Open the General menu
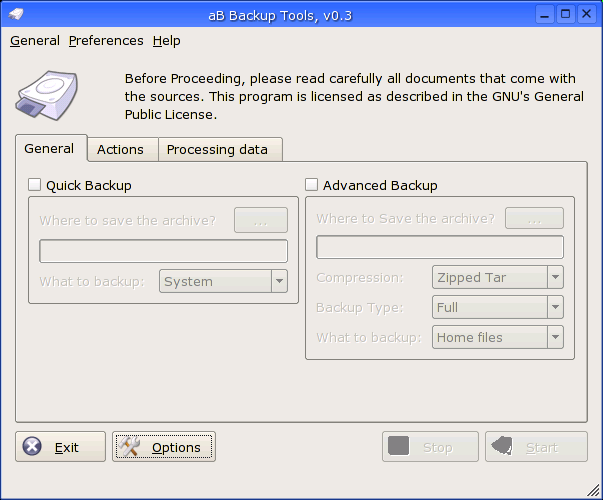The image size is (603, 500). click(35, 40)
